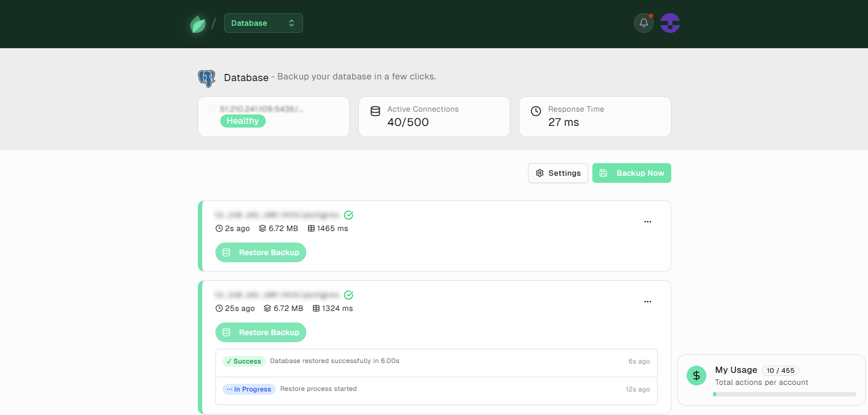Click the dollar sign usage icon
Image resolution: width=868 pixels, height=415 pixels.
(696, 376)
